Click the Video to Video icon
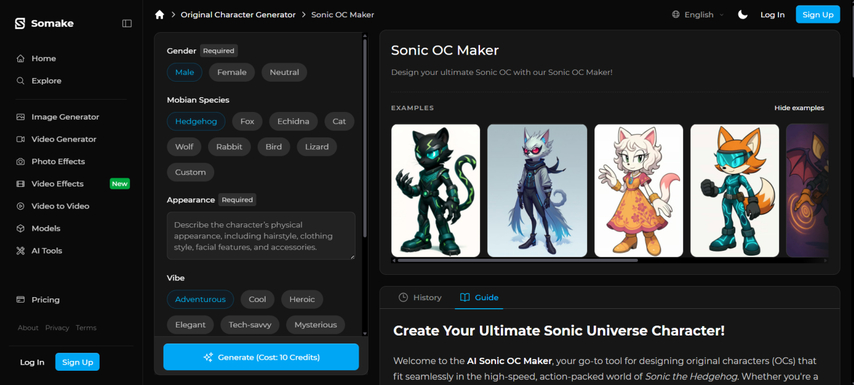854x385 pixels. coord(20,206)
